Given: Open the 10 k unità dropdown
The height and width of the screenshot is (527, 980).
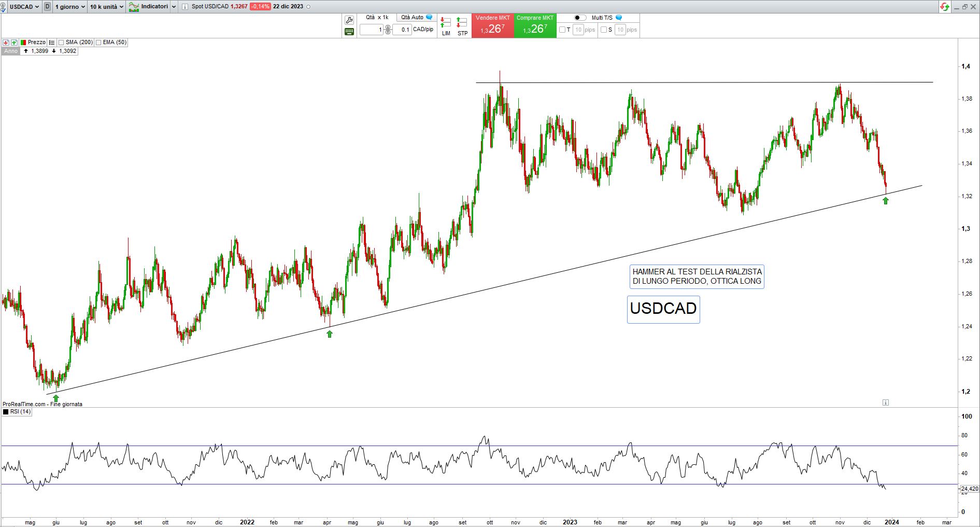Looking at the screenshot, I should point(106,7).
